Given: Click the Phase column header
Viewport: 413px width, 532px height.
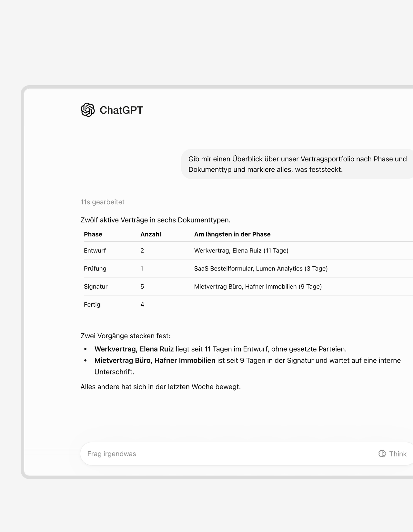Looking at the screenshot, I should [93, 234].
